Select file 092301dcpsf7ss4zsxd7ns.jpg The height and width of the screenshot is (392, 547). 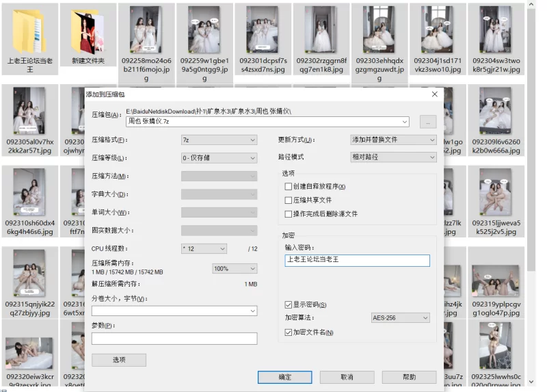(x=263, y=31)
